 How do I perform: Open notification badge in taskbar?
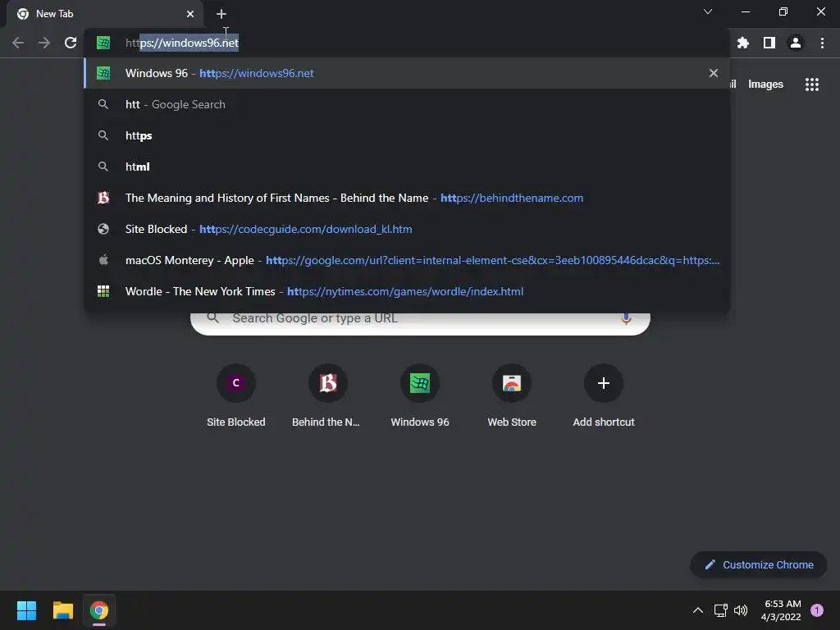[816, 610]
